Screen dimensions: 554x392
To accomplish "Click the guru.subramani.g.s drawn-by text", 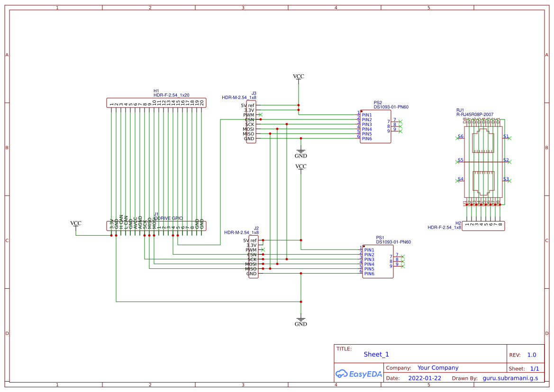I will (511, 378).
